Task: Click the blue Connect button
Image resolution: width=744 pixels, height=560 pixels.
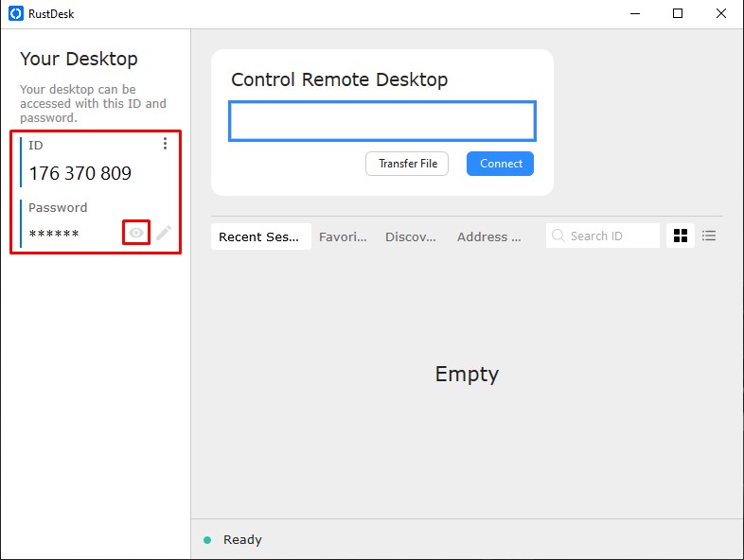Action: (x=500, y=164)
